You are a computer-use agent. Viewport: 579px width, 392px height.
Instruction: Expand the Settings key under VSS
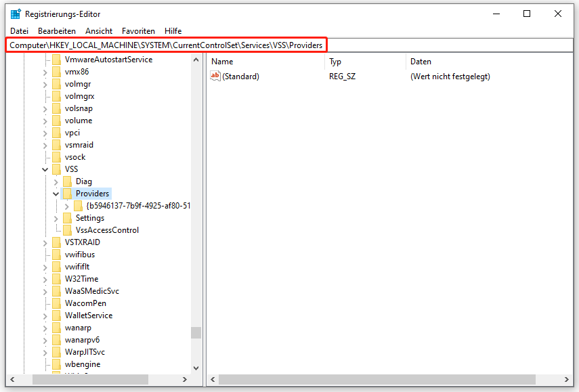tap(56, 218)
